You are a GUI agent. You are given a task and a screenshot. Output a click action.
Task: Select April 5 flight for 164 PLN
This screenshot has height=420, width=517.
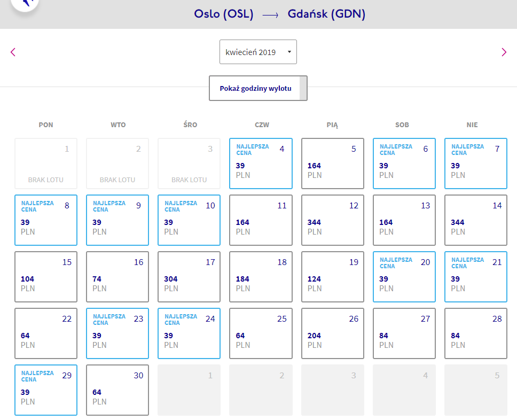pos(332,164)
